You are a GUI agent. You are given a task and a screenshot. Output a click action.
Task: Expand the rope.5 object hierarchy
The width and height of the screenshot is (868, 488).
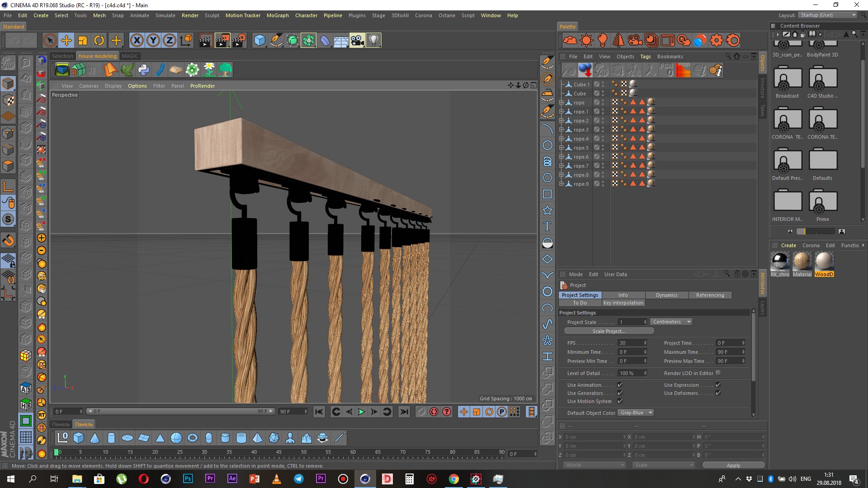click(x=561, y=148)
